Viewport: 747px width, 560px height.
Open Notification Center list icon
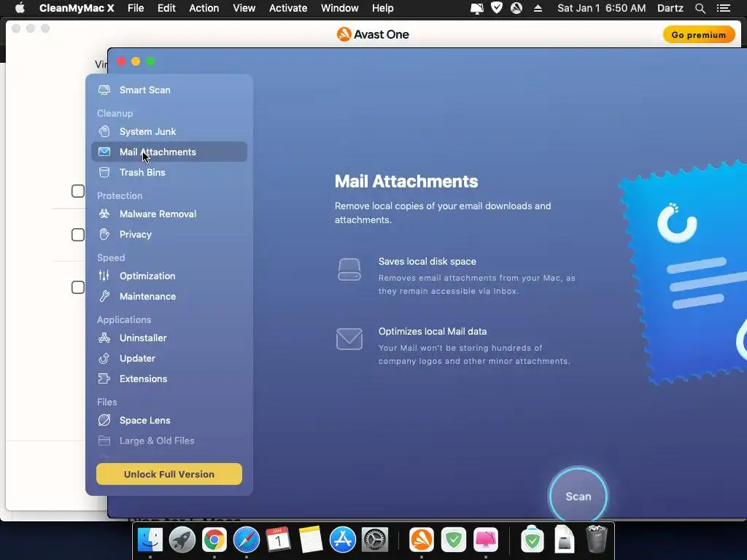coord(723,8)
